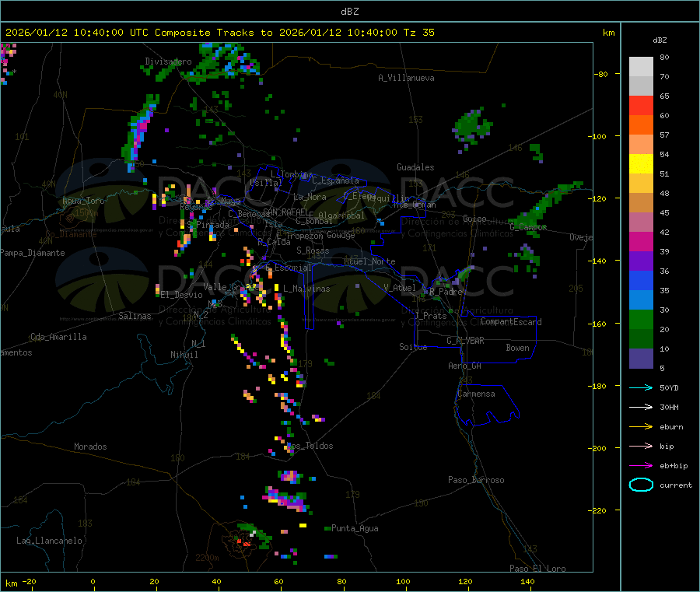Screen dimensions: 700x592
Task: Click the 'Carmensa' map label
Action: coord(476,394)
